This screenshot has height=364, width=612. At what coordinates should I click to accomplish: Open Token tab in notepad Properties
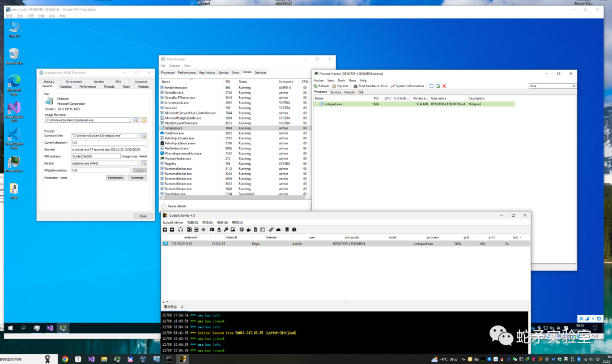(x=126, y=87)
